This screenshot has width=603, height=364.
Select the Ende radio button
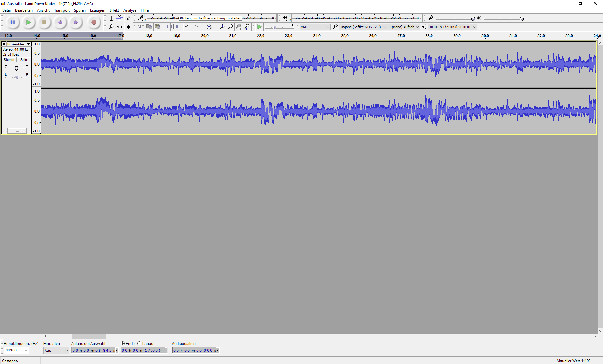[x=123, y=344]
